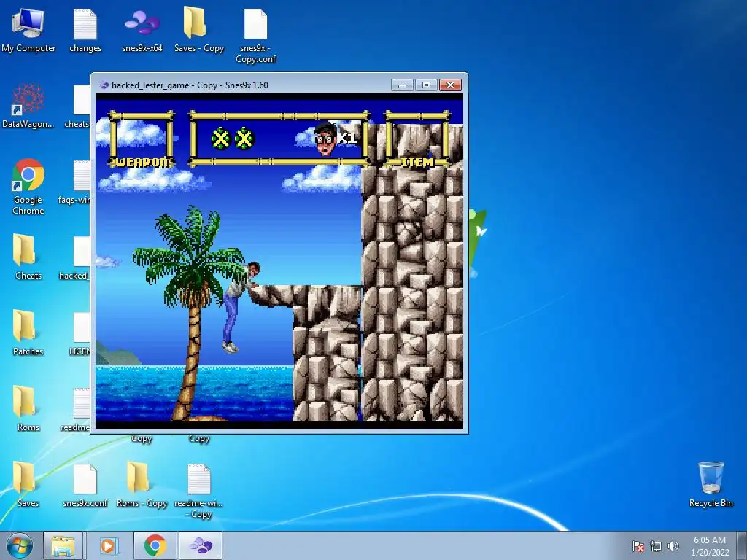Click the Lester face lives counter
747x560 pixels.
pos(336,138)
